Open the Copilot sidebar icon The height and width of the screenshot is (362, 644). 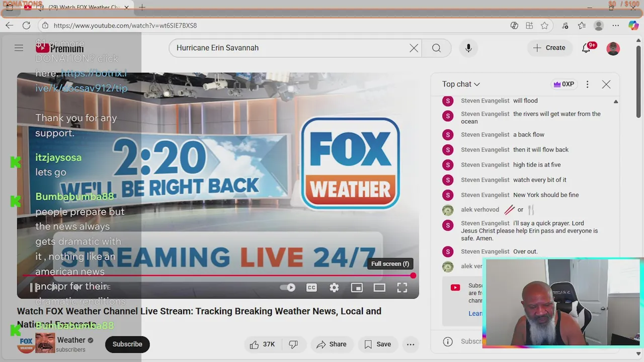[x=633, y=25]
